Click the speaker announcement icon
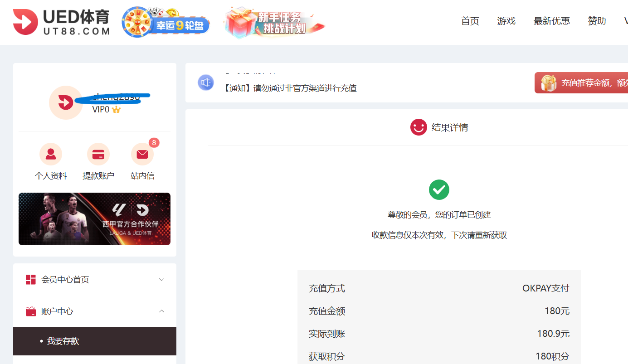 (206, 83)
